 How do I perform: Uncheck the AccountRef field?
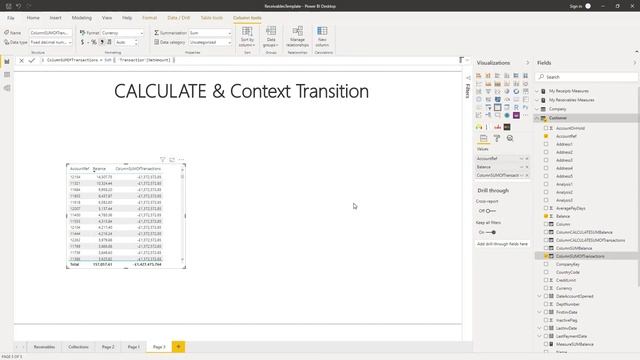pyautogui.click(x=546, y=136)
